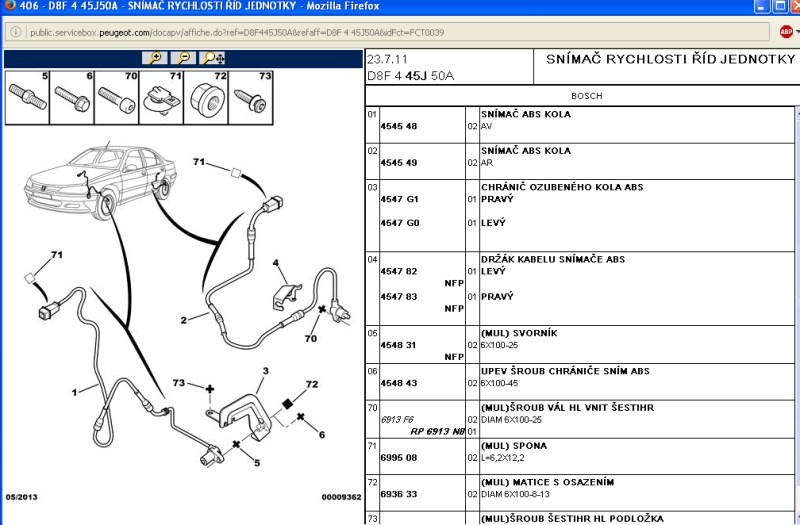Select clip thumbnail number 71

pyautogui.click(x=161, y=97)
